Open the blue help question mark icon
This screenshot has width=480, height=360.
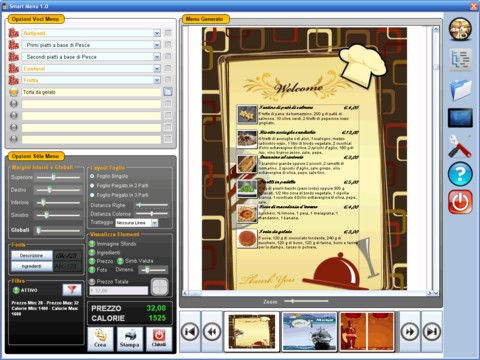[x=460, y=174]
